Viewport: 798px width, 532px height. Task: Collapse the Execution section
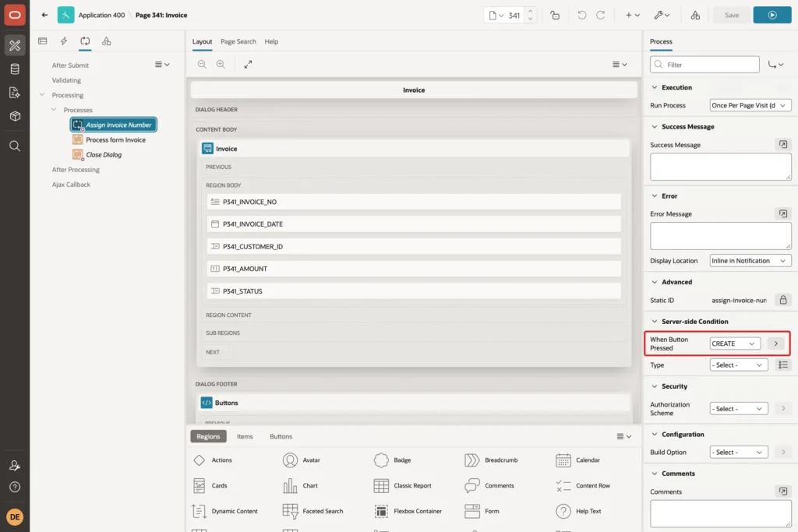coord(655,87)
